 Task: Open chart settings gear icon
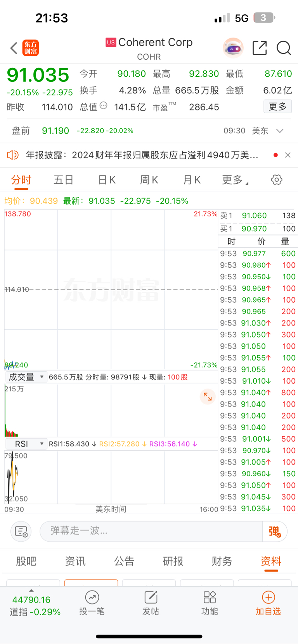(277, 180)
